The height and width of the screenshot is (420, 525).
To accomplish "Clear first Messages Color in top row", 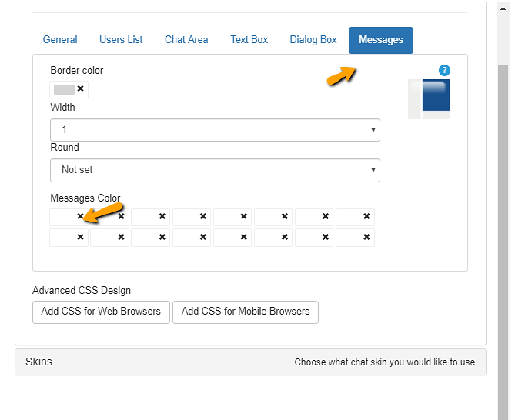I will pyautogui.click(x=80, y=217).
